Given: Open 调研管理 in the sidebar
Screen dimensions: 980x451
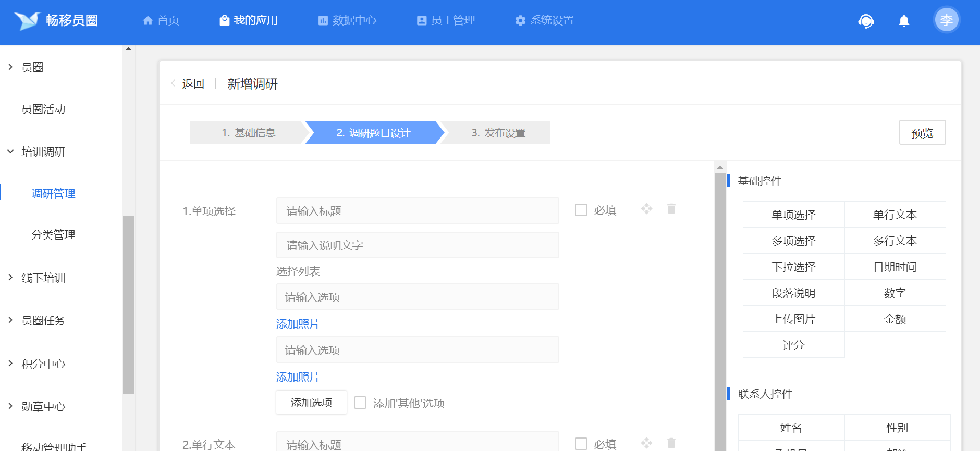Looking at the screenshot, I should (54, 194).
